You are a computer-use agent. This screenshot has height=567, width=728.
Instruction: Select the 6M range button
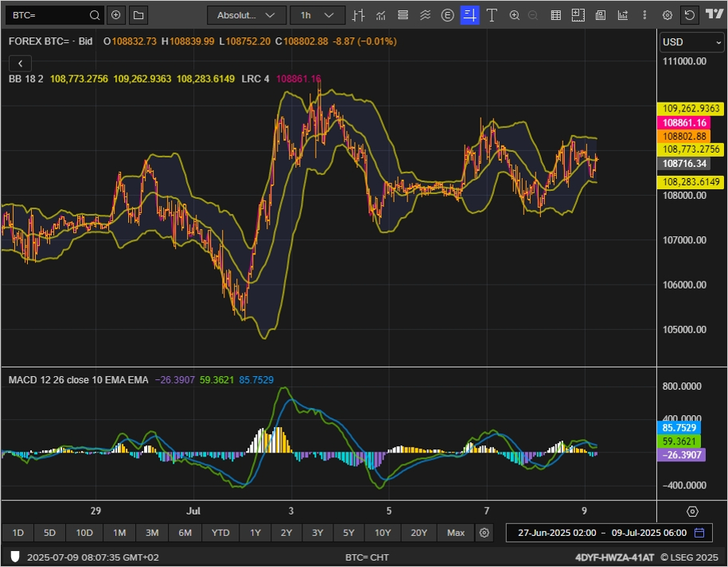point(185,533)
